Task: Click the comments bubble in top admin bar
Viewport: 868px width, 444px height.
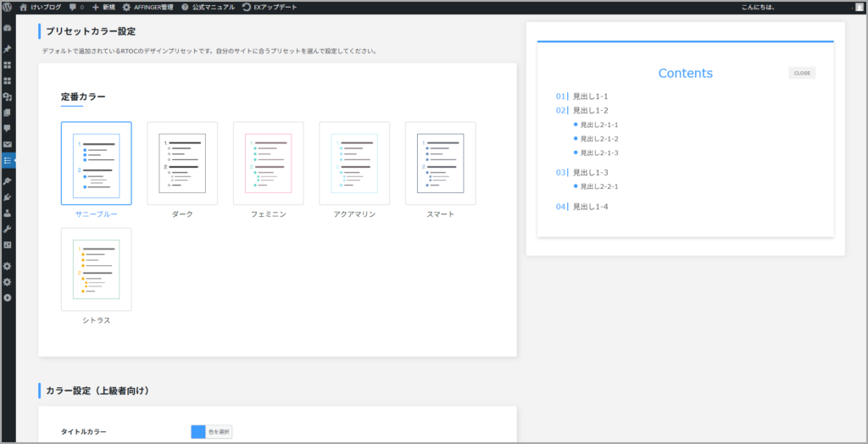Action: 76,7
